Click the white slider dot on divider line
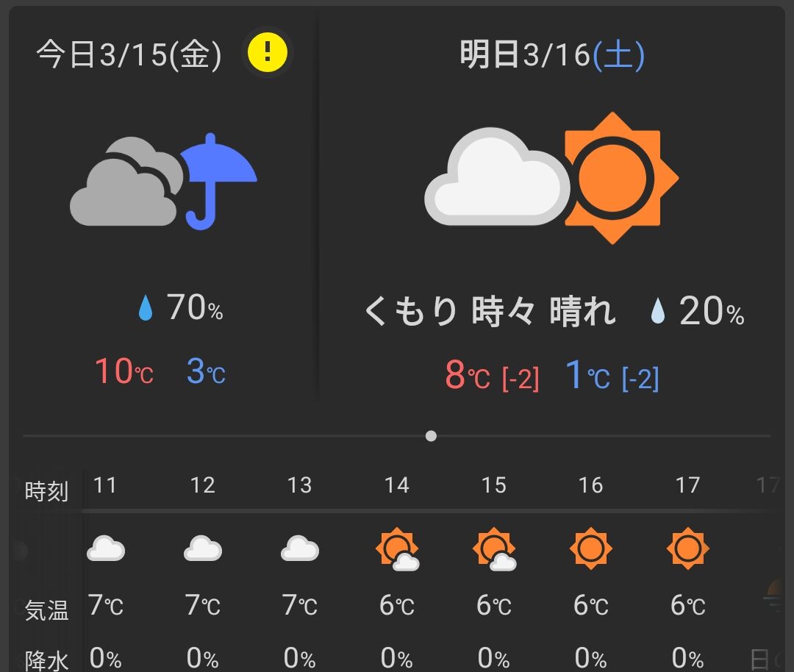This screenshot has height=672, width=794. tap(431, 436)
